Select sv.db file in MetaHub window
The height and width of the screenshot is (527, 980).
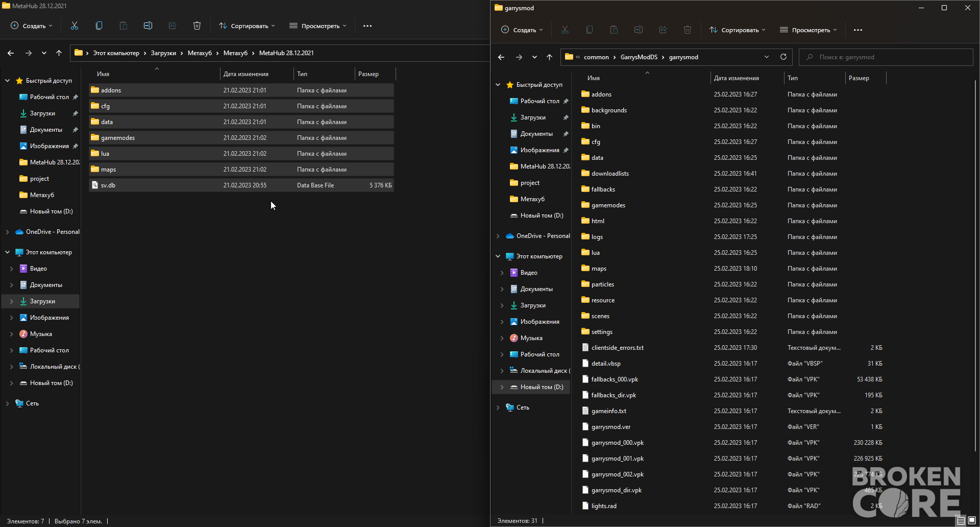click(x=241, y=185)
